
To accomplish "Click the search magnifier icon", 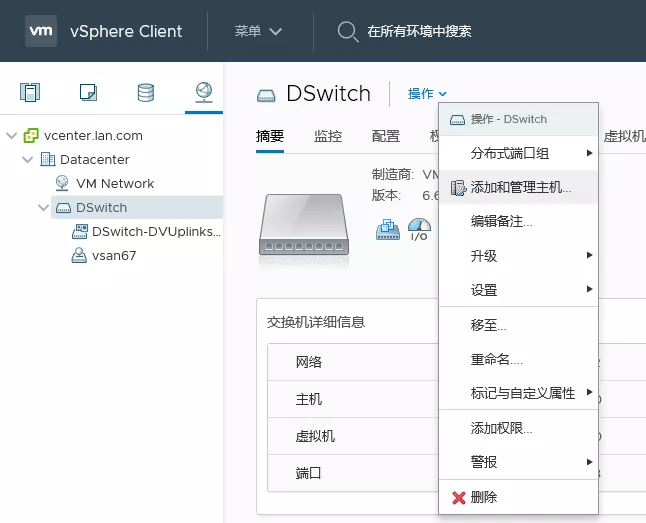I will pyautogui.click(x=347, y=31).
